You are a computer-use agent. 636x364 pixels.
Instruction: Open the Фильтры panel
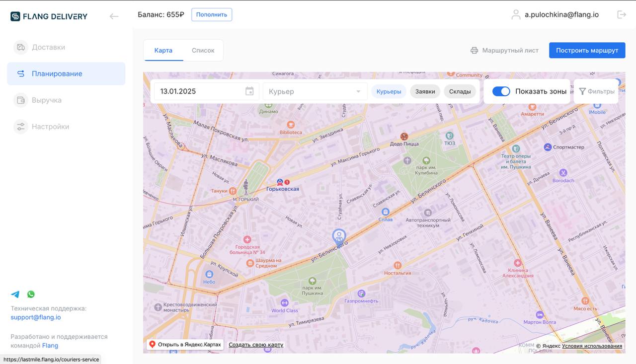tap(596, 91)
